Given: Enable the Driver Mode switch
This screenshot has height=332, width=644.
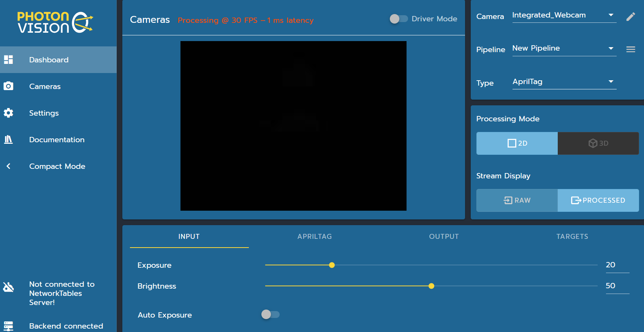Looking at the screenshot, I should pos(399,19).
